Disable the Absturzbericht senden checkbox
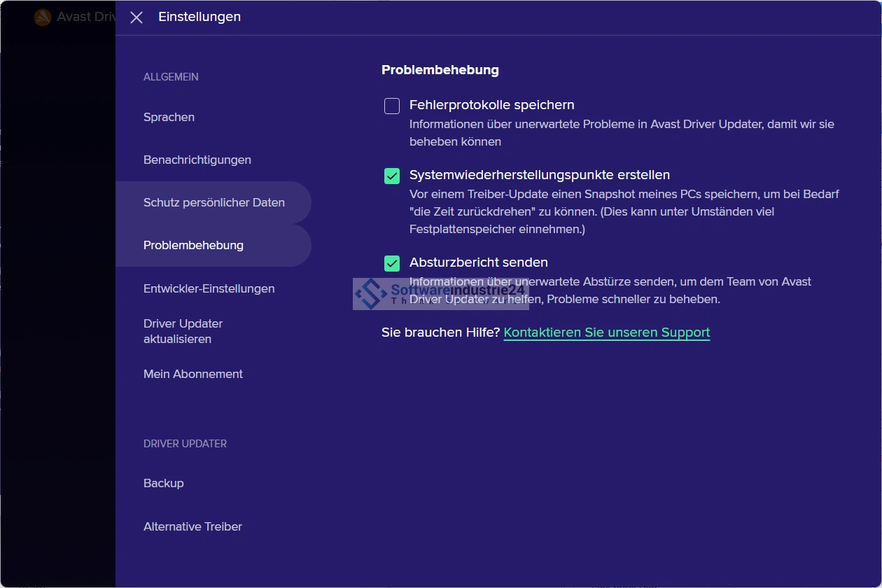Screen dimensions: 882x588 (392, 263)
